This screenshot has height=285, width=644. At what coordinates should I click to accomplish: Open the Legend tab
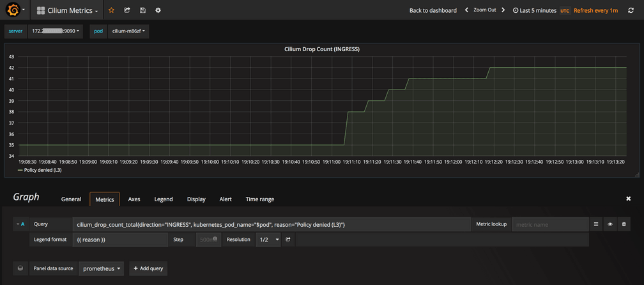(x=164, y=199)
